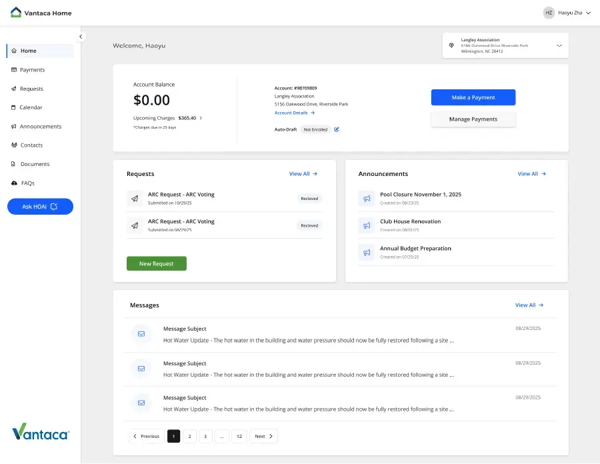Go to Calendar in the sidebar

coord(31,107)
